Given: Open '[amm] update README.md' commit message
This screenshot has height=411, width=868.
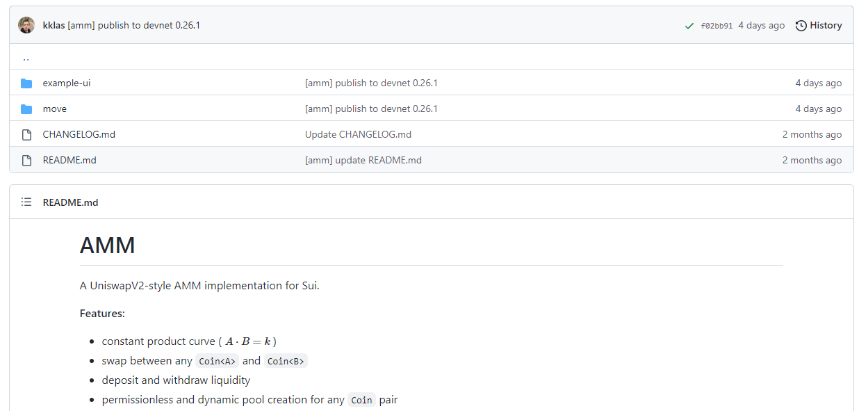Looking at the screenshot, I should coord(363,161).
